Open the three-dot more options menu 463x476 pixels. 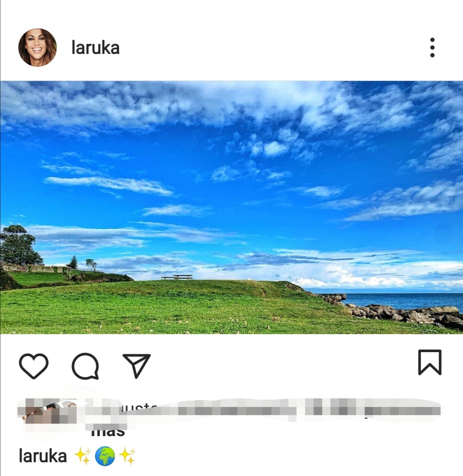(x=432, y=48)
